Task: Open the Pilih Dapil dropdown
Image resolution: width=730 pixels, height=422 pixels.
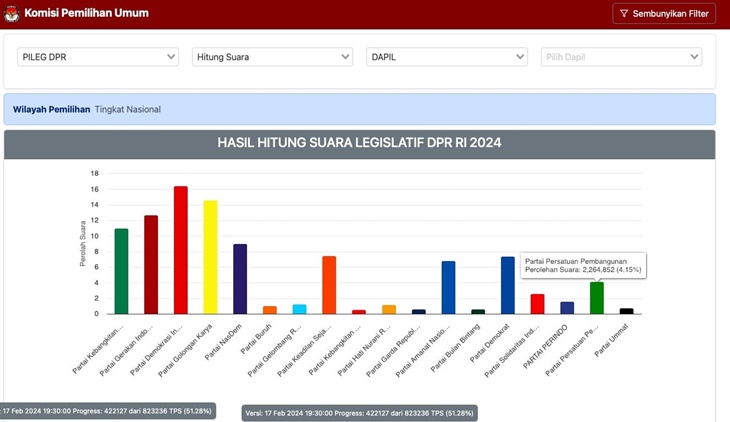Action: [x=622, y=57]
